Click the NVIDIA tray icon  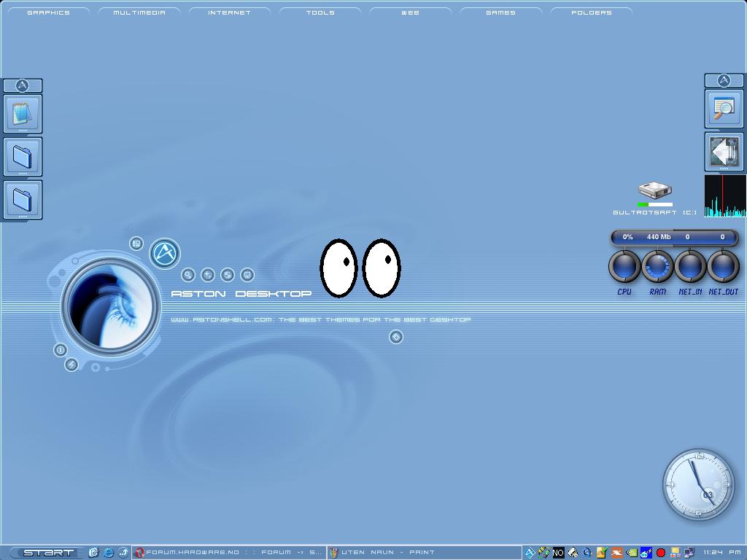pyautogui.click(x=632, y=553)
